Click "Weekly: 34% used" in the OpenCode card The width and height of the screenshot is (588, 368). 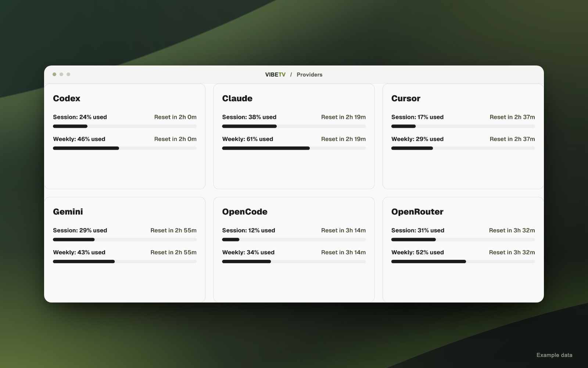pyautogui.click(x=248, y=252)
